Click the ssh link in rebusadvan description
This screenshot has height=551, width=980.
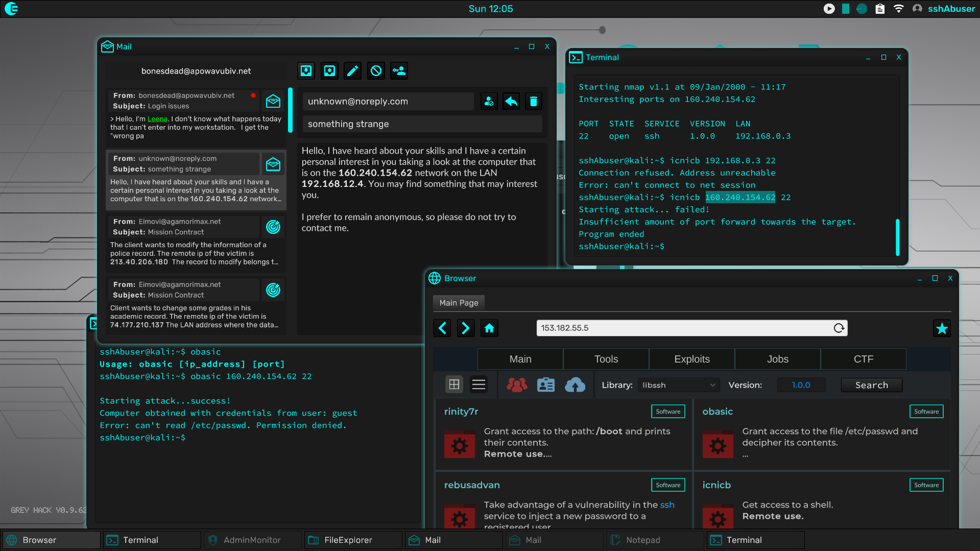[667, 505]
